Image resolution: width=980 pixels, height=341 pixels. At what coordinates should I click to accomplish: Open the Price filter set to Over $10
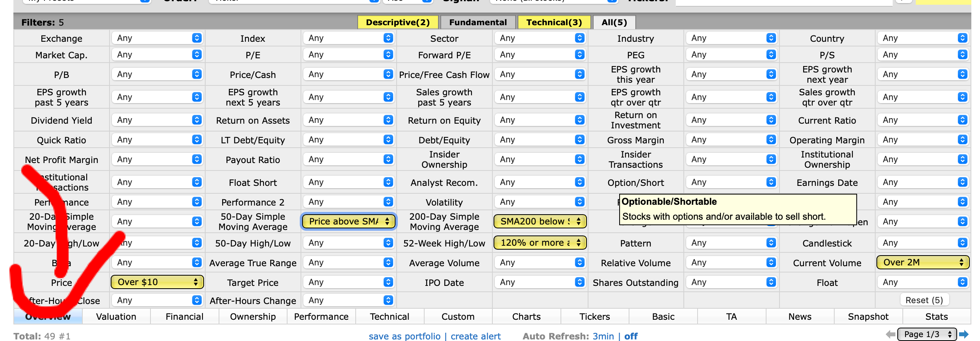pyautogui.click(x=157, y=282)
